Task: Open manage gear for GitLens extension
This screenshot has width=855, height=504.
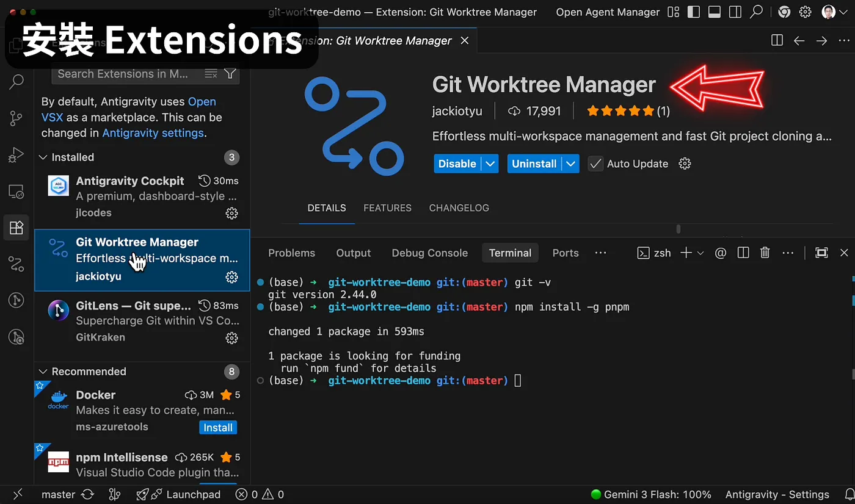Action: 231,337
